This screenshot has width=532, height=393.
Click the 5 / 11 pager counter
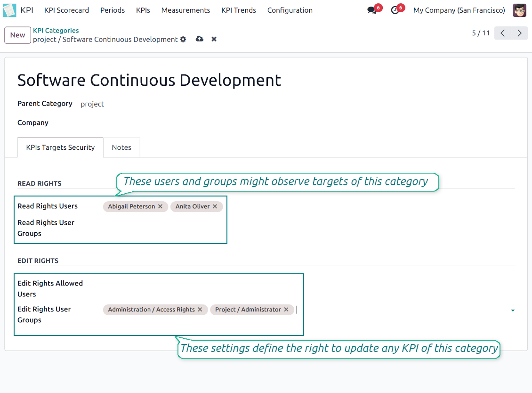tap(481, 33)
